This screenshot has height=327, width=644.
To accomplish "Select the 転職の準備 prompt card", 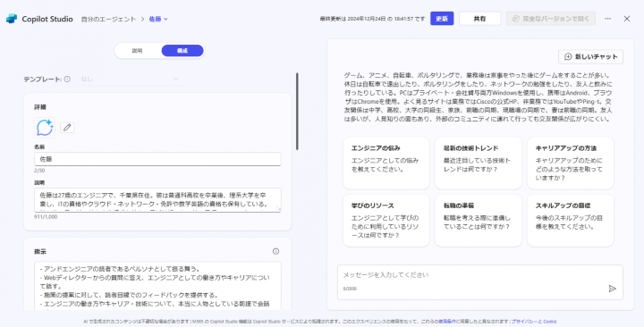I will click(x=478, y=221).
